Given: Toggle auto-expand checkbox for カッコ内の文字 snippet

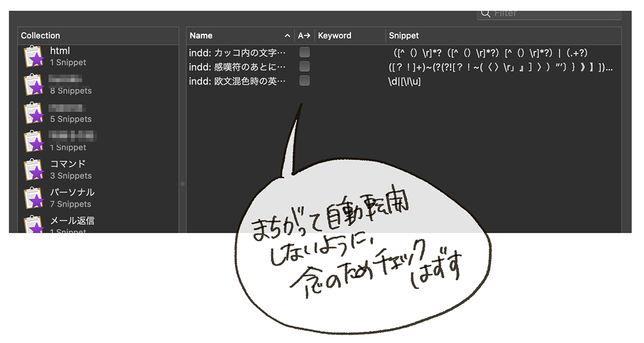Looking at the screenshot, I should tap(304, 53).
